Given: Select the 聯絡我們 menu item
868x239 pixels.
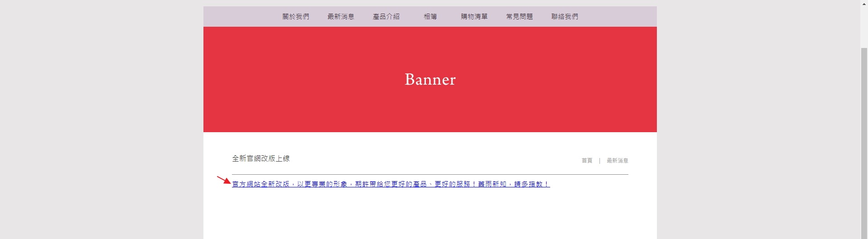Looking at the screenshot, I should 564,17.
